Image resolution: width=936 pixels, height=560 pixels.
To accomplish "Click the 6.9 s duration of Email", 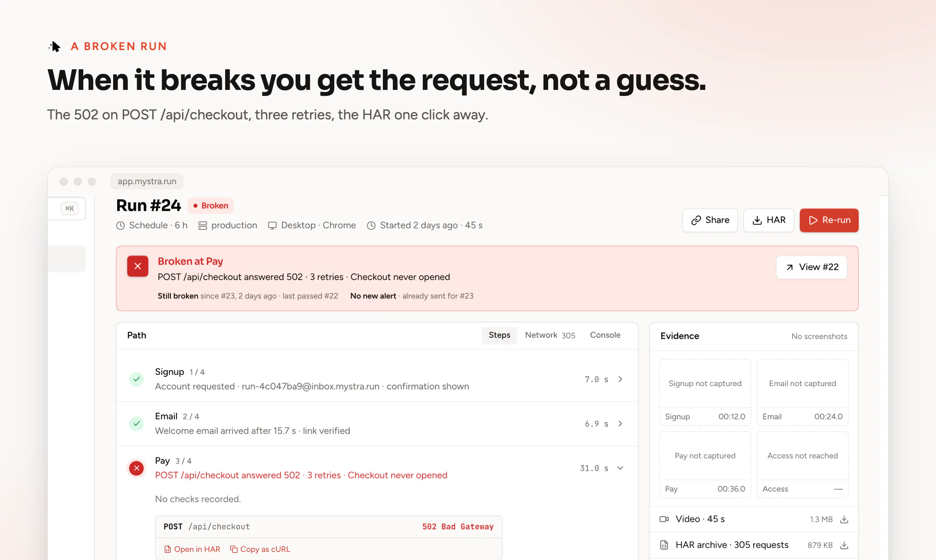I will point(597,424).
